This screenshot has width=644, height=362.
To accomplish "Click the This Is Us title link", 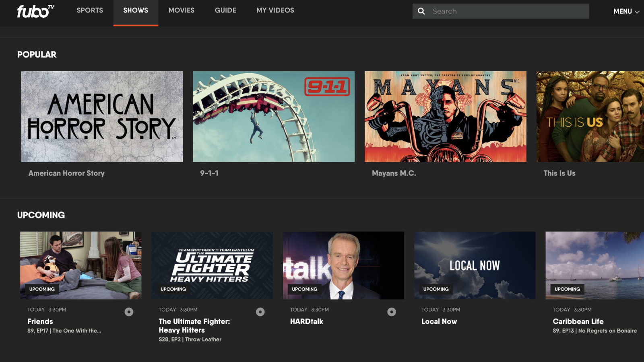I will pyautogui.click(x=559, y=173).
